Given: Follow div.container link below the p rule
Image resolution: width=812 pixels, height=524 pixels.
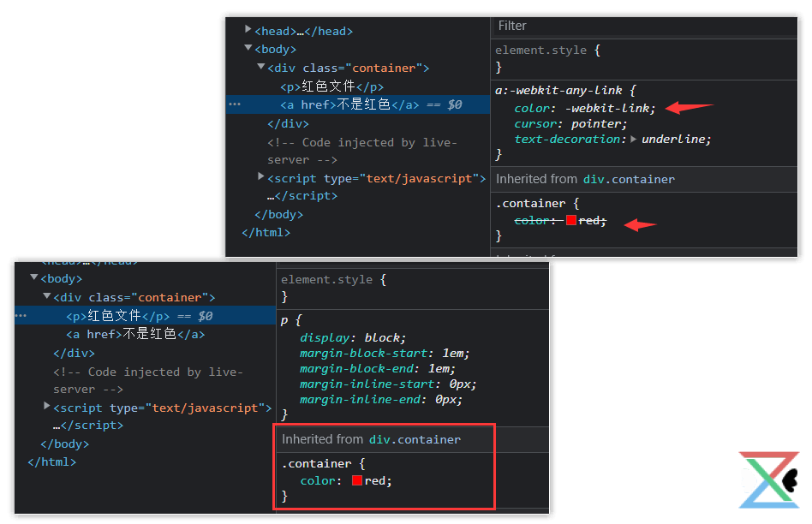Looking at the screenshot, I should click(415, 439).
